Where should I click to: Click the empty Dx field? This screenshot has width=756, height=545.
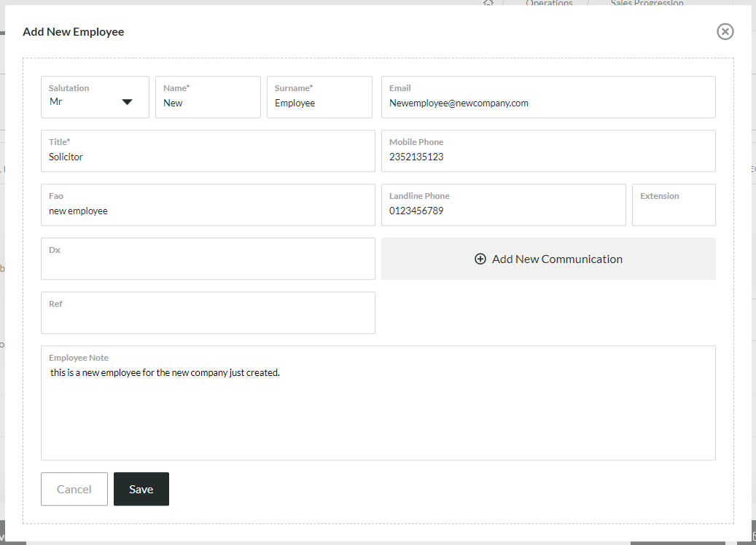click(208, 259)
